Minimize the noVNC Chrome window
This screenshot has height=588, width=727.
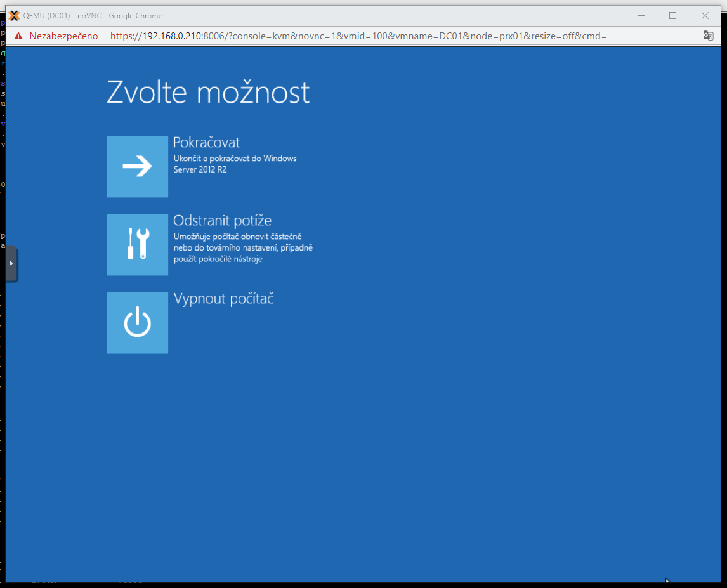[x=641, y=16]
